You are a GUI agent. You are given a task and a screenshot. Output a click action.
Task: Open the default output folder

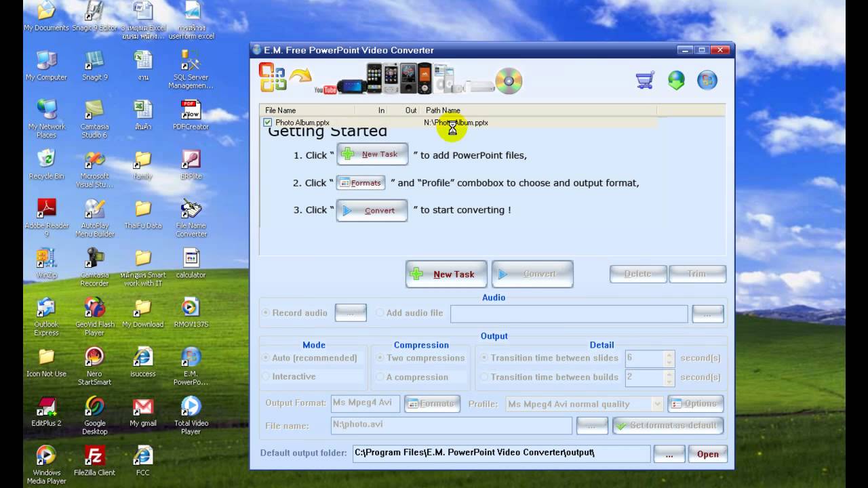(707, 454)
